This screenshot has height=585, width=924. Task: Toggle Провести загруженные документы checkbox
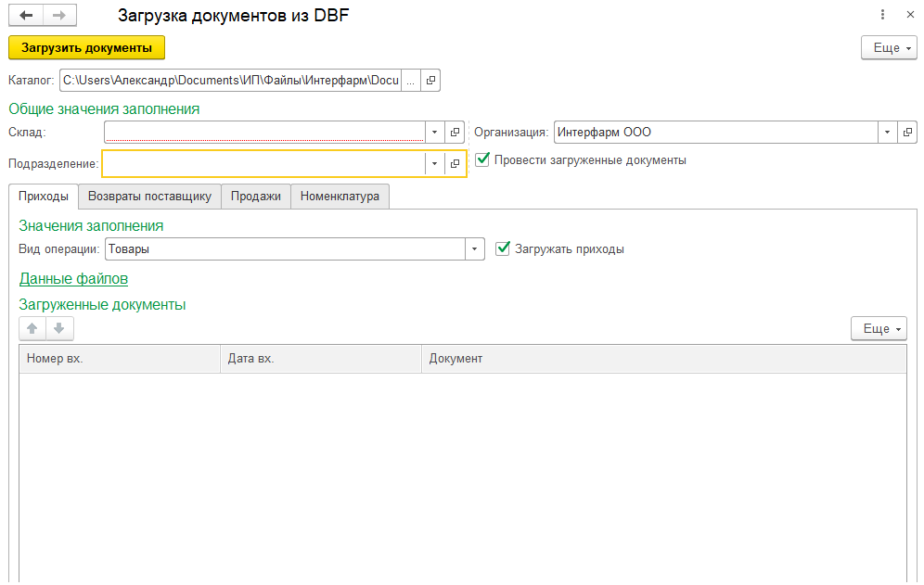pyautogui.click(x=482, y=159)
